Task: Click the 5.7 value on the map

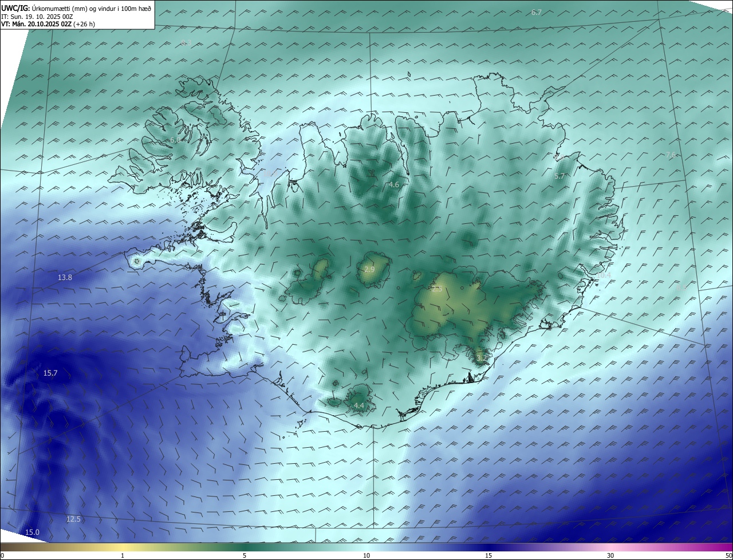Action: (559, 176)
